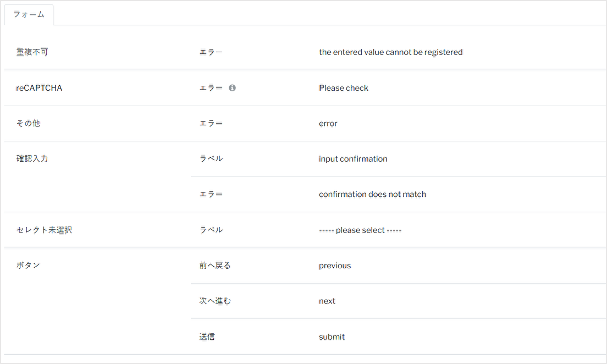
Task: Edit the 'submit' button text value
Action: pos(332,337)
